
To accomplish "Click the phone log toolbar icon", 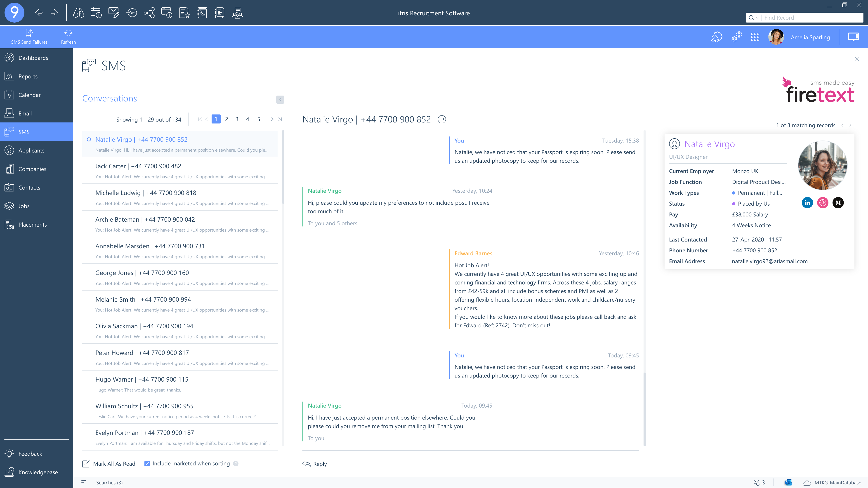I will (x=202, y=13).
